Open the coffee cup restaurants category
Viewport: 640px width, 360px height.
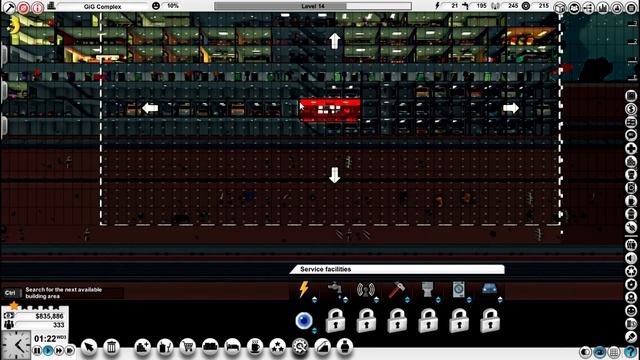[x=255, y=347]
